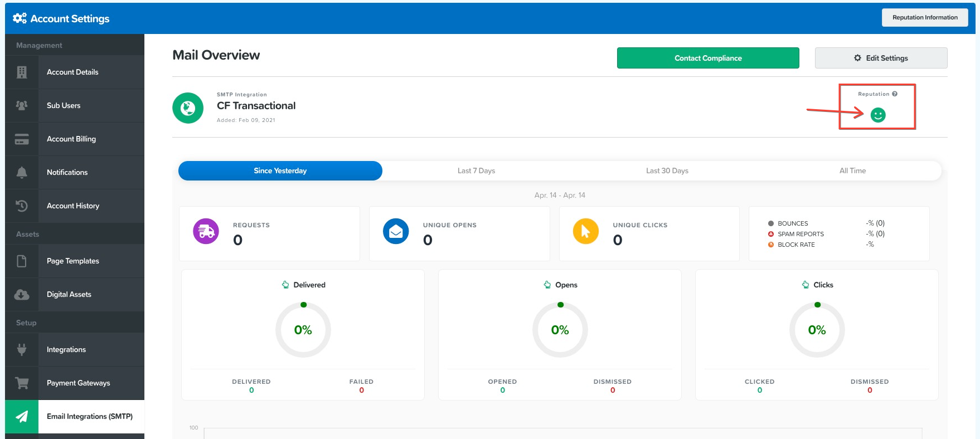Click the Payment Gateways cart icon
The width and height of the screenshot is (980, 439).
point(22,383)
